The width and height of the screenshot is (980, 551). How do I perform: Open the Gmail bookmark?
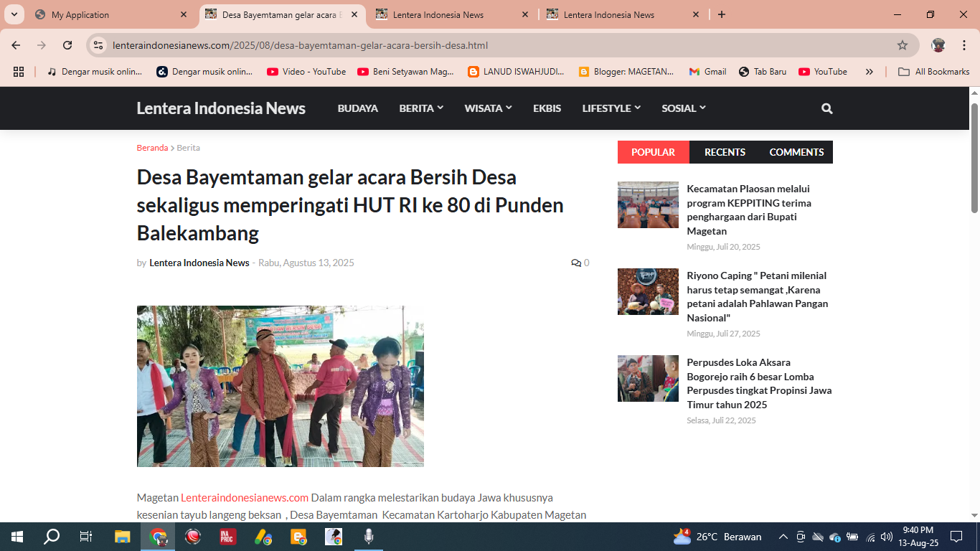click(x=708, y=72)
